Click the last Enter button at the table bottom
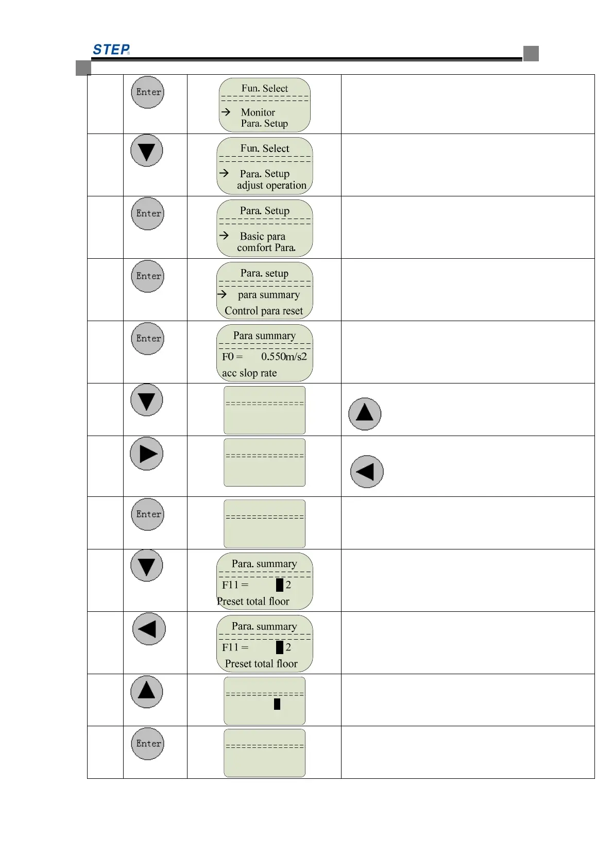613x868 pixels. (x=147, y=744)
